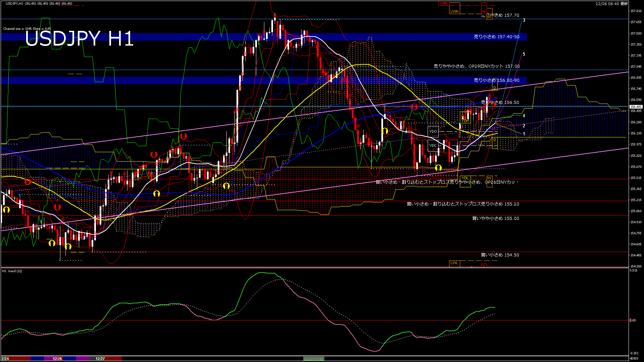Toggle the green macd ON button

click(x=314, y=359)
